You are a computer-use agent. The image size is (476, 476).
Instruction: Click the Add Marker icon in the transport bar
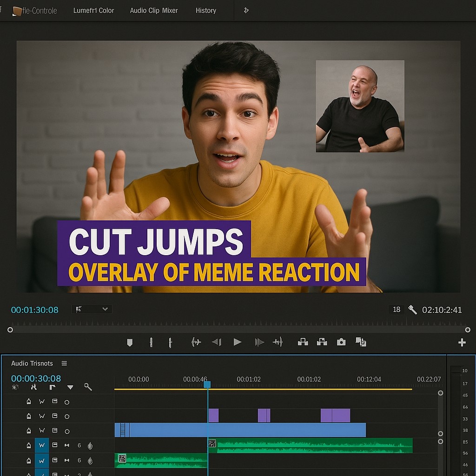(x=130, y=343)
